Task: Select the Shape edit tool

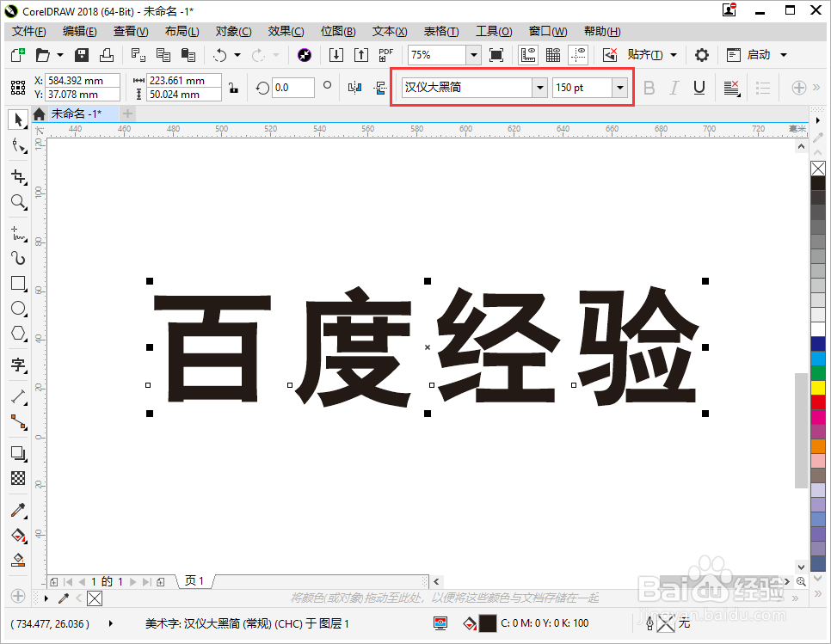Action: (x=19, y=145)
